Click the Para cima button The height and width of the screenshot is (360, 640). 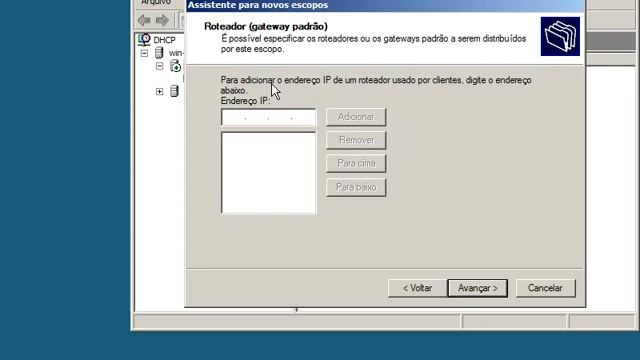pyautogui.click(x=356, y=164)
